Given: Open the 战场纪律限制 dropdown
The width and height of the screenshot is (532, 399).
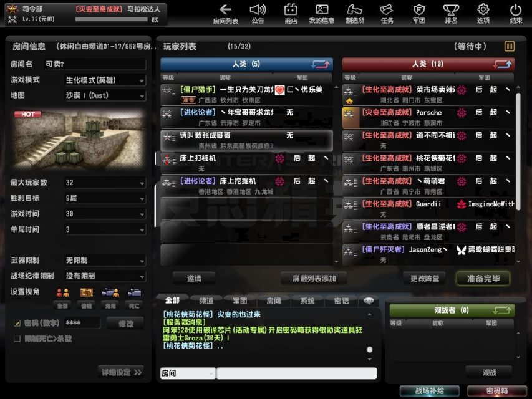Looking at the screenshot, I should pos(105,276).
